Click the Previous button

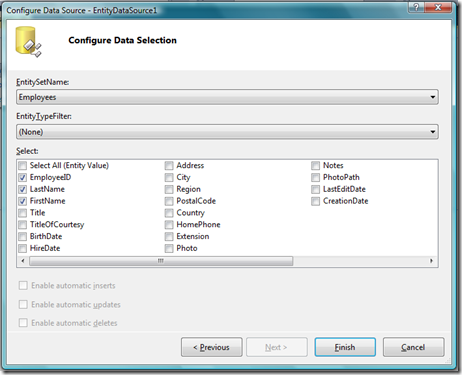(212, 347)
